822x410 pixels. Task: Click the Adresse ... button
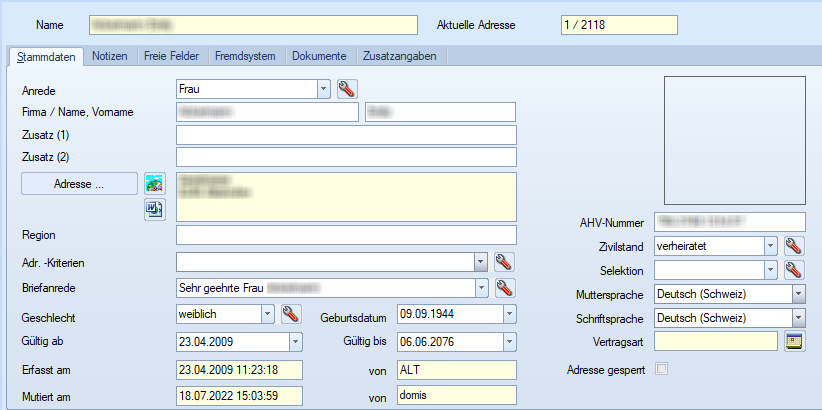79,184
